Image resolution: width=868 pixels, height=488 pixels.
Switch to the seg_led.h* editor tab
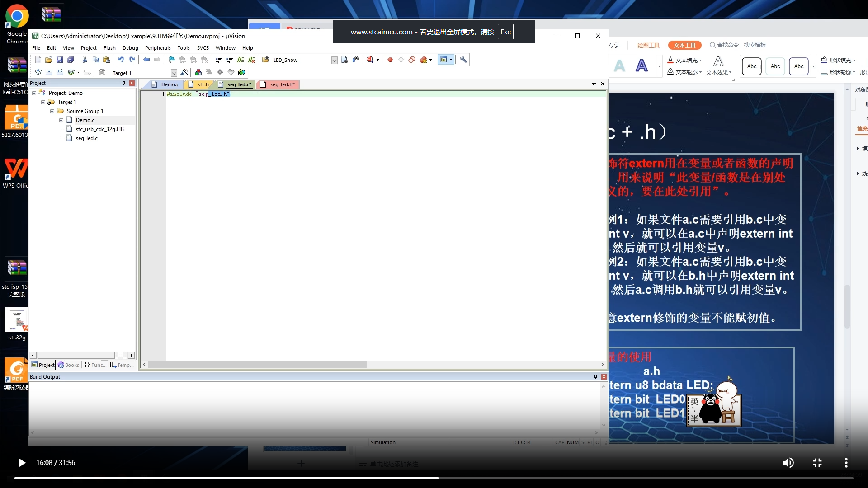278,84
